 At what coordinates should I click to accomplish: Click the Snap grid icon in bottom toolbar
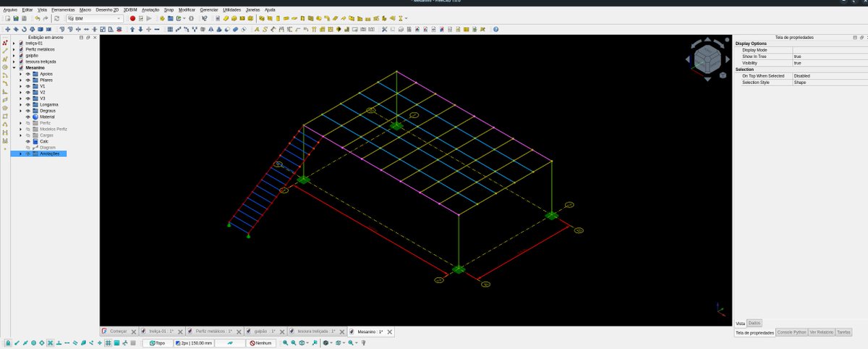pyautogui.click(x=109, y=342)
